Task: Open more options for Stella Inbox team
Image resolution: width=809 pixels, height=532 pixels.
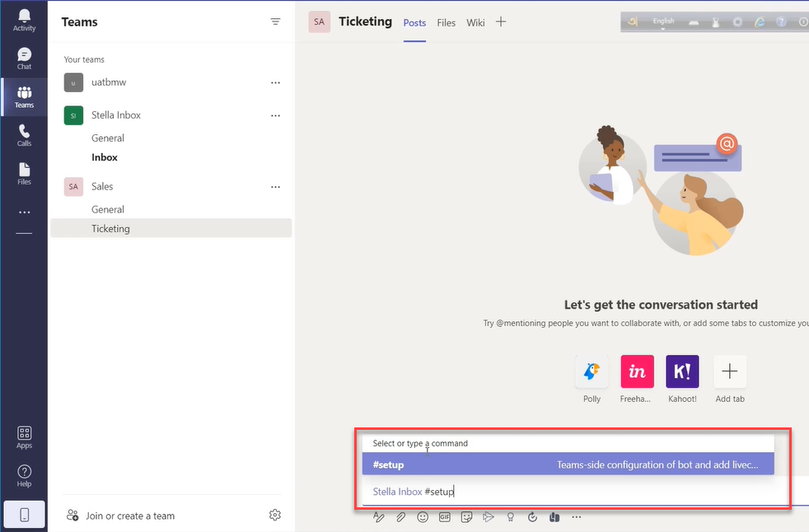Action: tap(275, 115)
